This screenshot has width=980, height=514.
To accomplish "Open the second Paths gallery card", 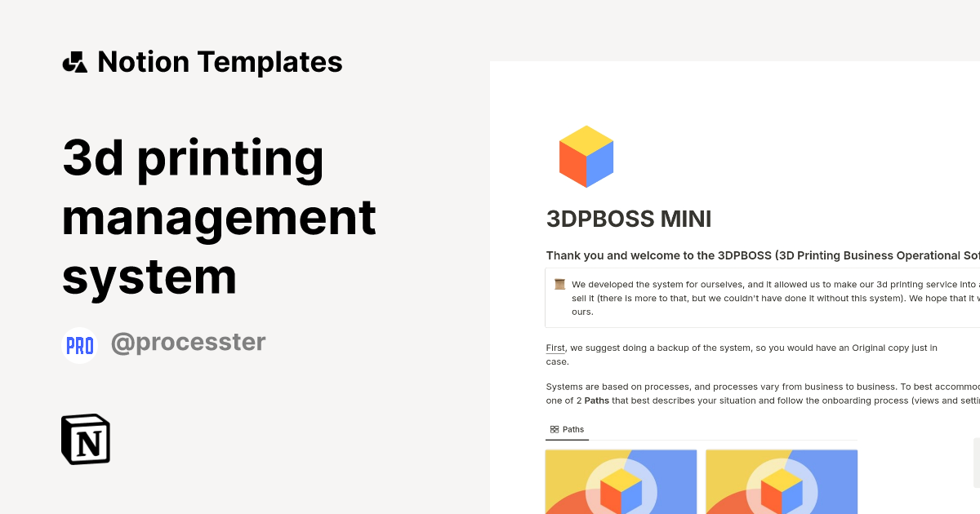I will click(x=782, y=481).
